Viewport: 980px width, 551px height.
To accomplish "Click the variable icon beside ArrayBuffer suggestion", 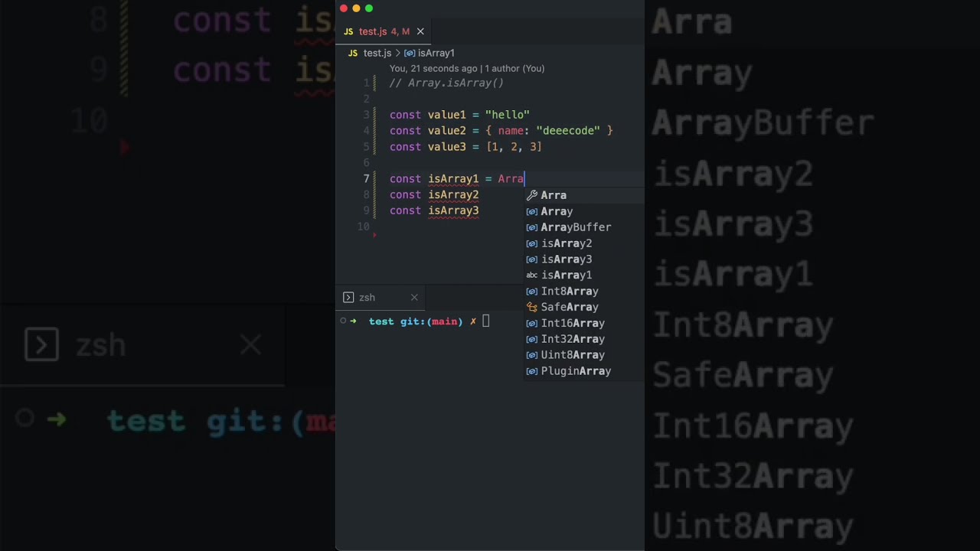I will [532, 227].
